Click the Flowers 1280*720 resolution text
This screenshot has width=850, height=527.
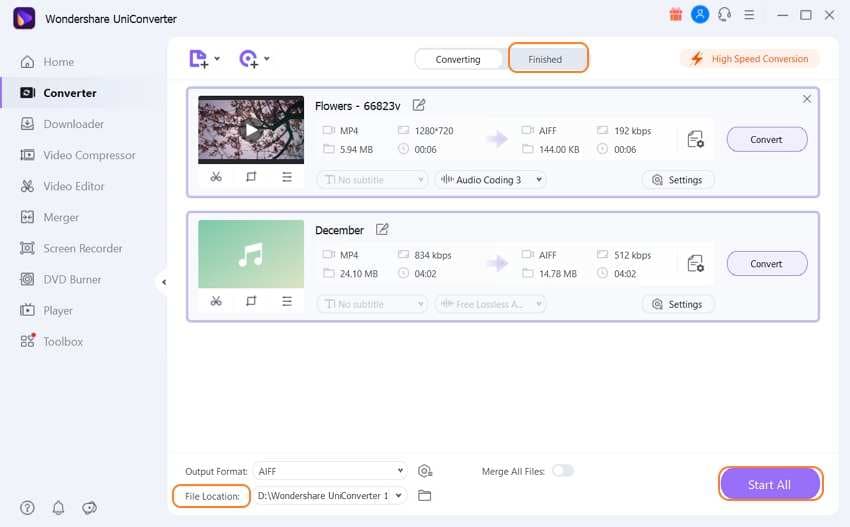coord(434,131)
